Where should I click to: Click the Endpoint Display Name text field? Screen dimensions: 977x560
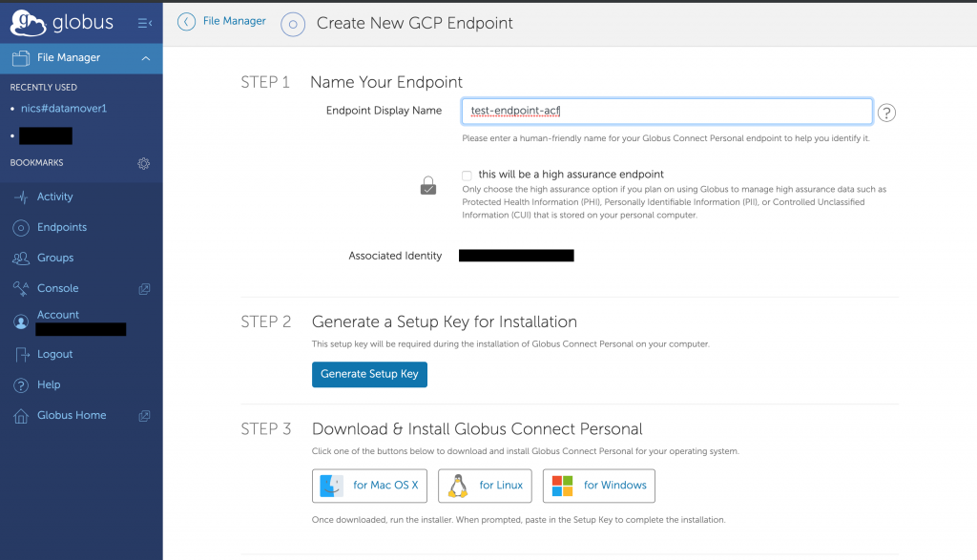[667, 111]
